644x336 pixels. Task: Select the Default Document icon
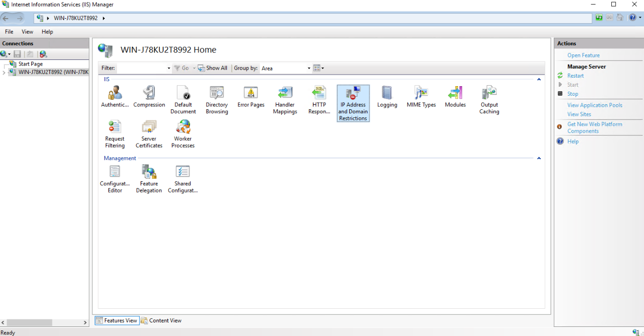point(183,100)
